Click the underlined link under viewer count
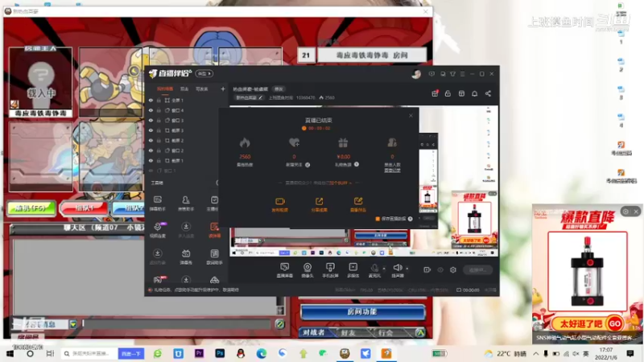The height and width of the screenshot is (362, 644). coord(392,171)
